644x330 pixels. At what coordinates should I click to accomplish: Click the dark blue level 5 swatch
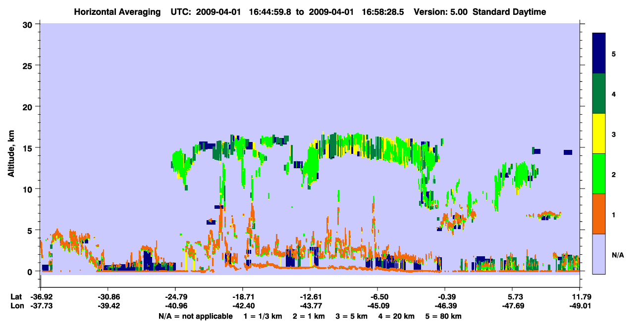pyautogui.click(x=599, y=53)
